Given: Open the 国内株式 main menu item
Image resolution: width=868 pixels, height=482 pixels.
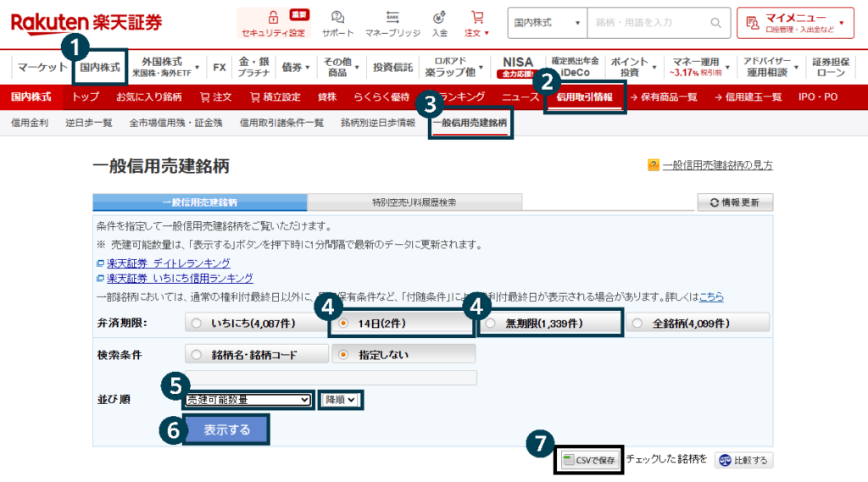Looking at the screenshot, I should click(x=100, y=67).
